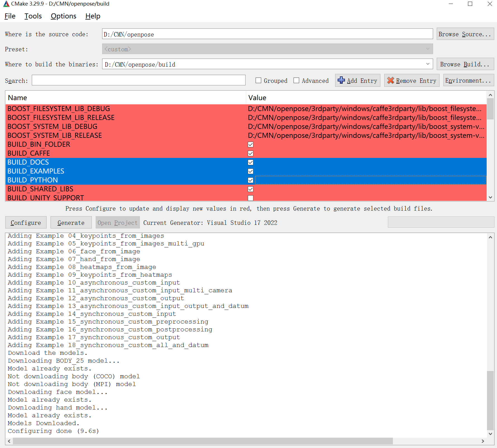This screenshot has height=448, width=497.
Task: Click the Browse Build button
Action: (465, 64)
